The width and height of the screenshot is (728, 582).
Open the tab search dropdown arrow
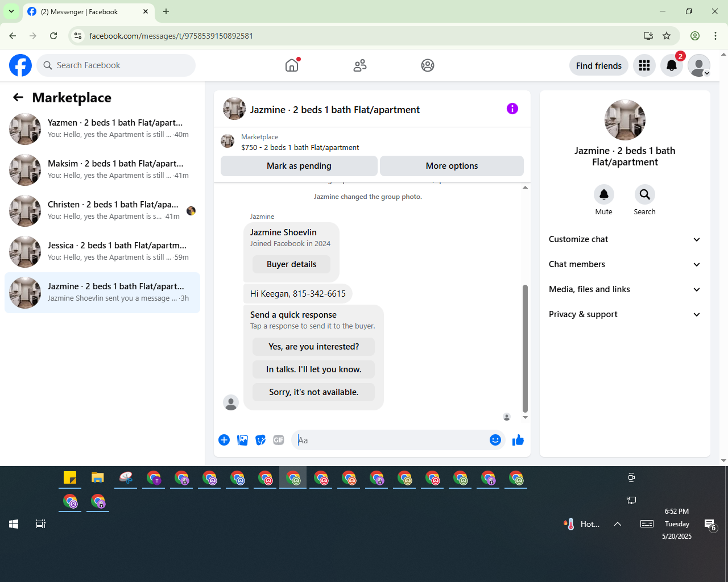tap(11, 11)
